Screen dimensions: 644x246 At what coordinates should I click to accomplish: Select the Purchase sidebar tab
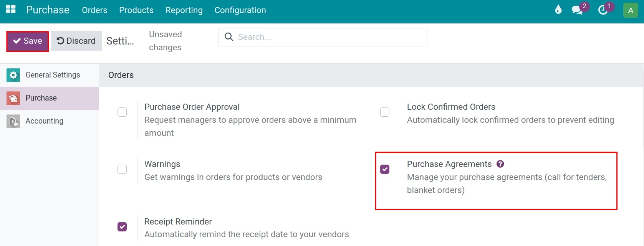[x=50, y=98]
